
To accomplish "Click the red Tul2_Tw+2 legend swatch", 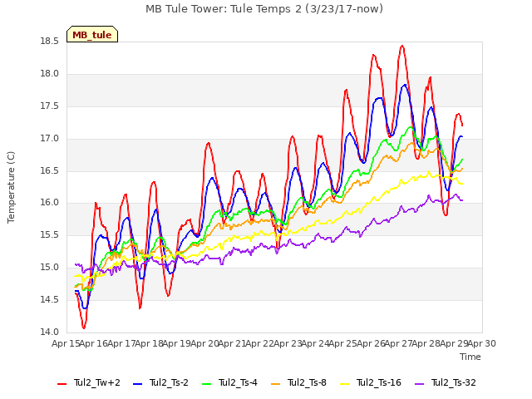I will coord(62,383).
